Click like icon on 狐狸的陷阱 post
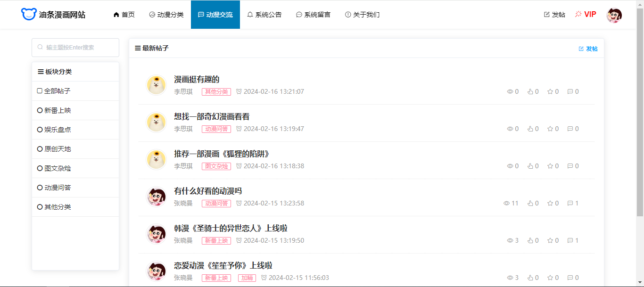644x287 pixels. tap(530, 166)
